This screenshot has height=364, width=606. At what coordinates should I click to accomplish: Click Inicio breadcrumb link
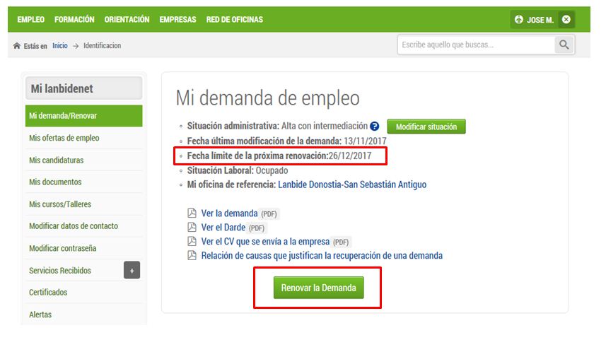click(x=60, y=46)
